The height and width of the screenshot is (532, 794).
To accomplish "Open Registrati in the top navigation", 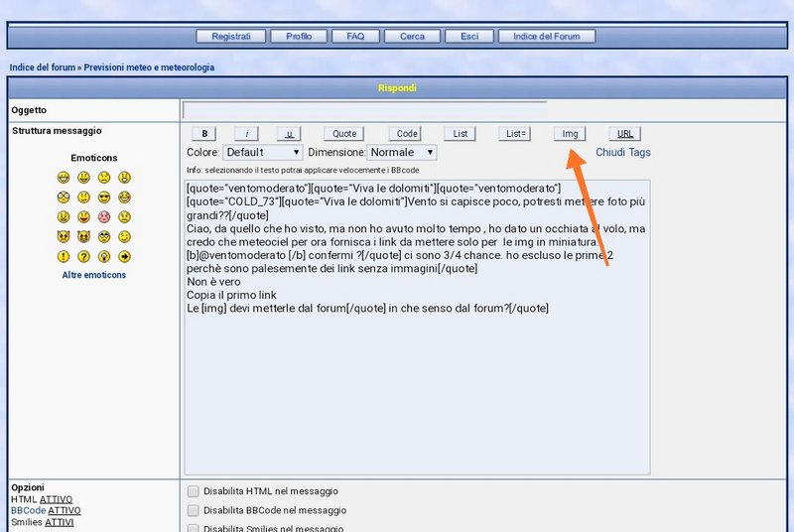I will pyautogui.click(x=231, y=37).
